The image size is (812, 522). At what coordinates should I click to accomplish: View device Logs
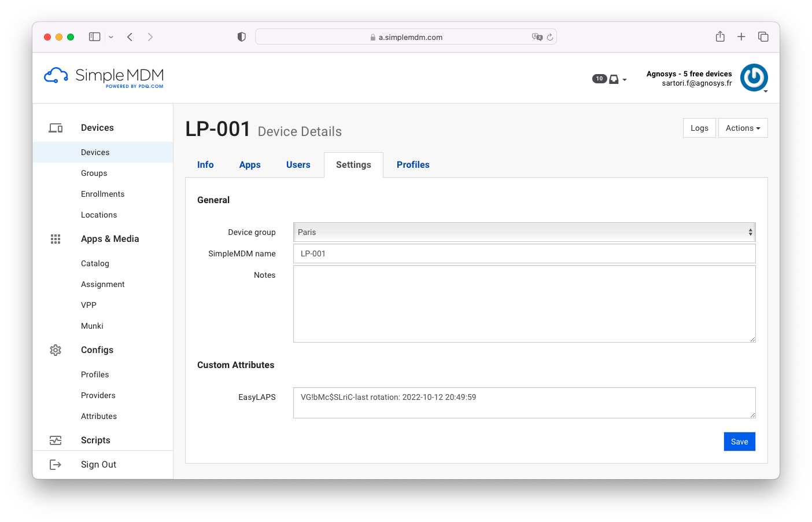699,127
